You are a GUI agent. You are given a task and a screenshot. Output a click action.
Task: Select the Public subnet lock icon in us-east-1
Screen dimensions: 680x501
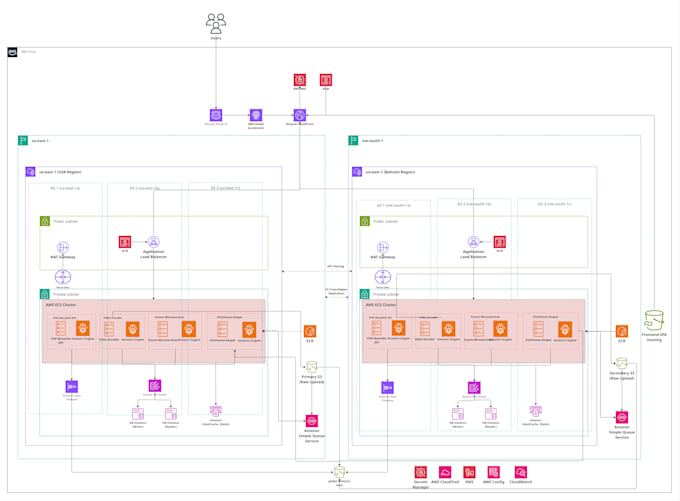coord(45,221)
